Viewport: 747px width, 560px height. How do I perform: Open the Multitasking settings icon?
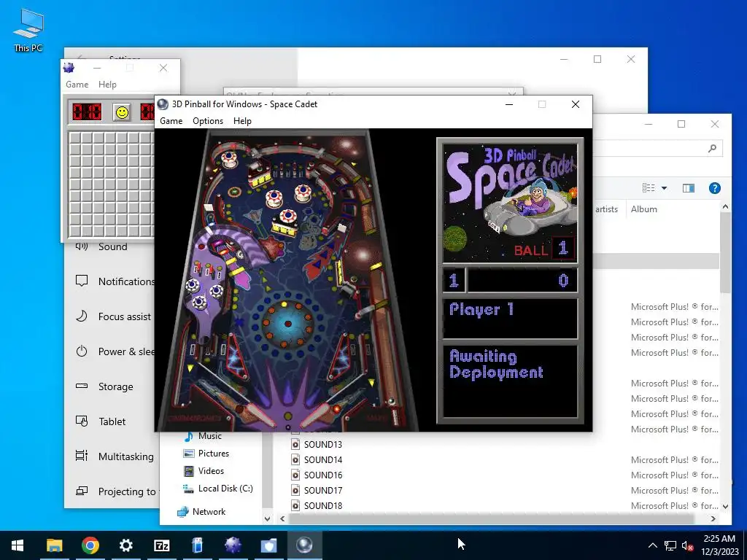click(x=82, y=456)
